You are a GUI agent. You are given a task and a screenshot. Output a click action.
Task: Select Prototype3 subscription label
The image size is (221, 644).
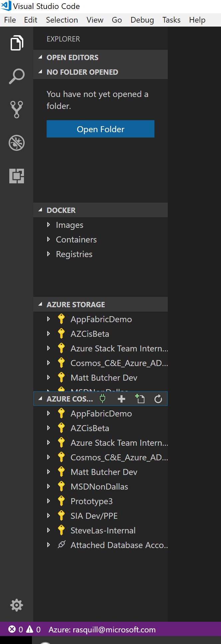point(92,501)
